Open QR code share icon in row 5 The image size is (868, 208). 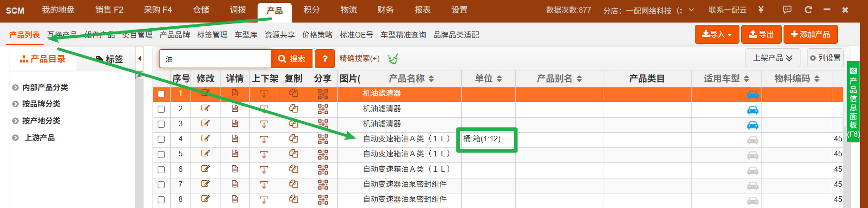point(323,154)
